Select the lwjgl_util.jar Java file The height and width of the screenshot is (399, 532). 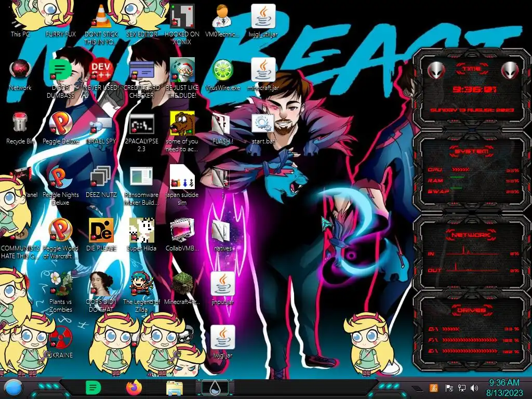(x=263, y=20)
